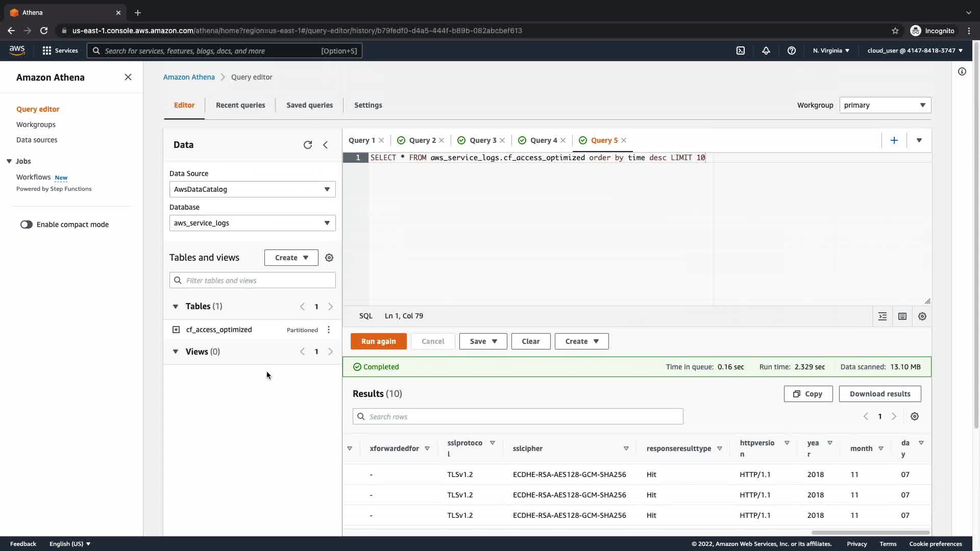Screen dimensions: 980x551
Task: Click the format query icon
Action: (x=883, y=316)
